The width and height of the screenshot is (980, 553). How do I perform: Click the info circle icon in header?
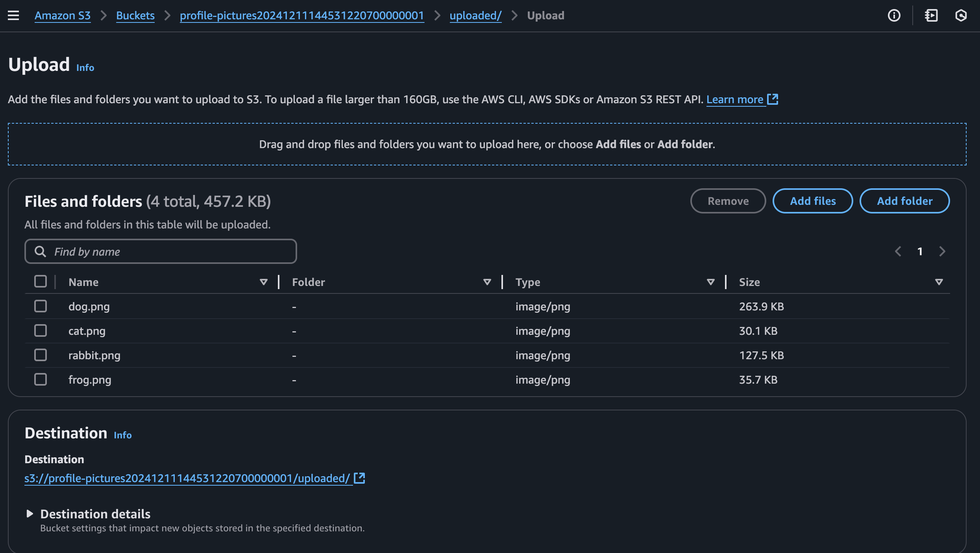tap(894, 15)
